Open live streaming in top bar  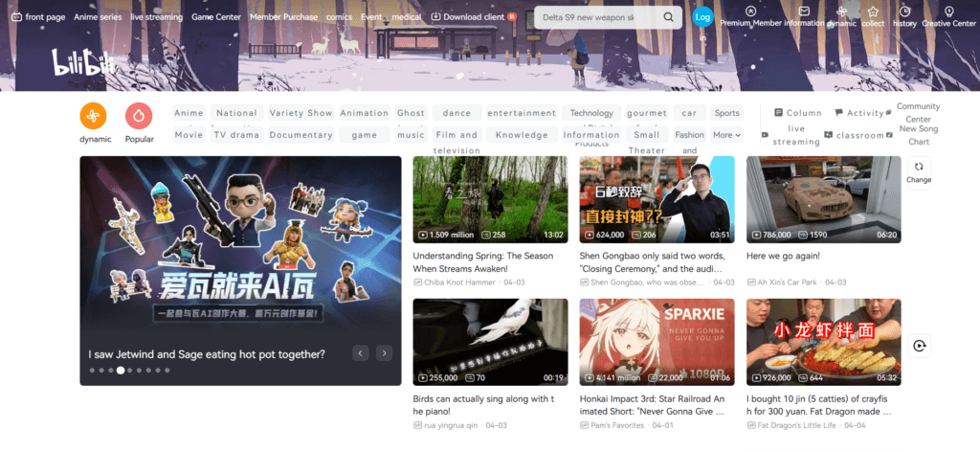tap(157, 17)
